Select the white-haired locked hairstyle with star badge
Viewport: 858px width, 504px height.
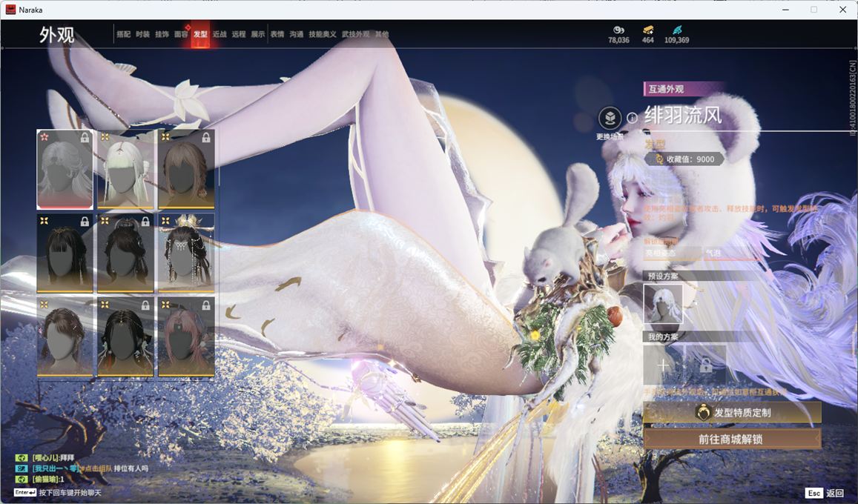(65, 170)
